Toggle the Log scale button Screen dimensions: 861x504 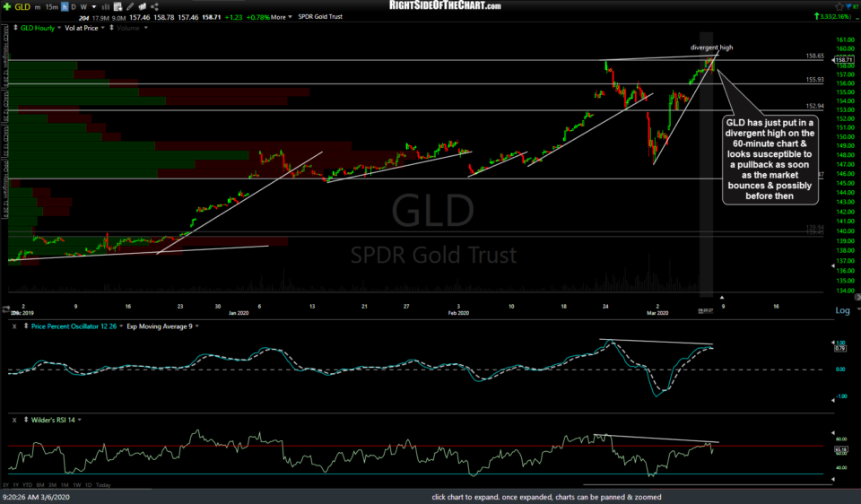842,310
